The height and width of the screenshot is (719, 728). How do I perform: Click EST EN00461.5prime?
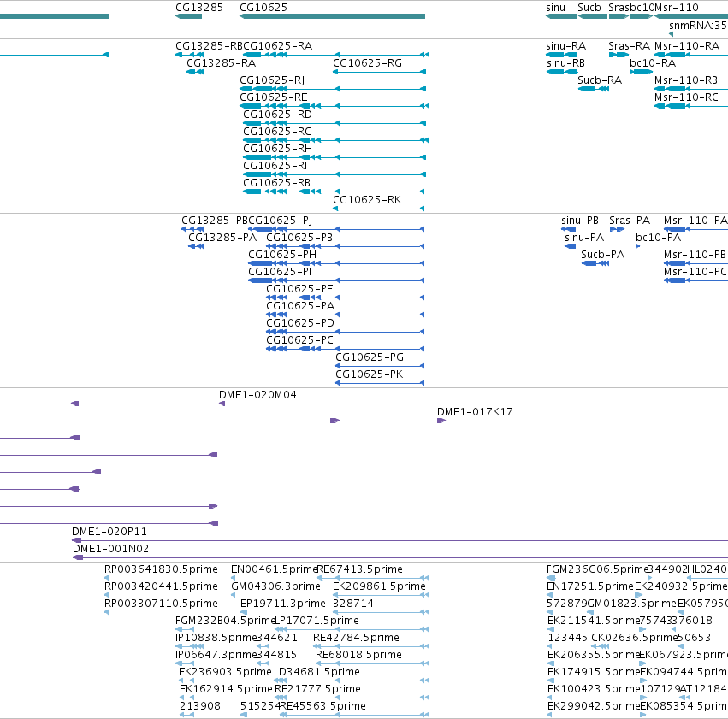tap(274, 569)
